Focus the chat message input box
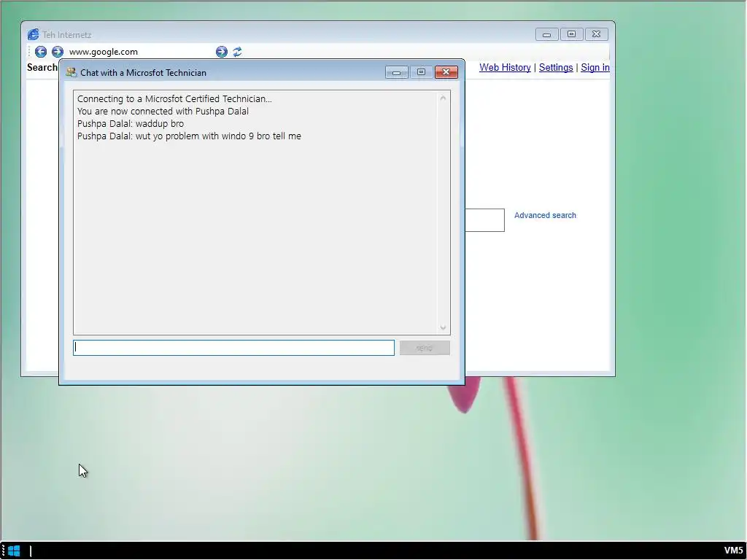This screenshot has height=560, width=747. (233, 348)
